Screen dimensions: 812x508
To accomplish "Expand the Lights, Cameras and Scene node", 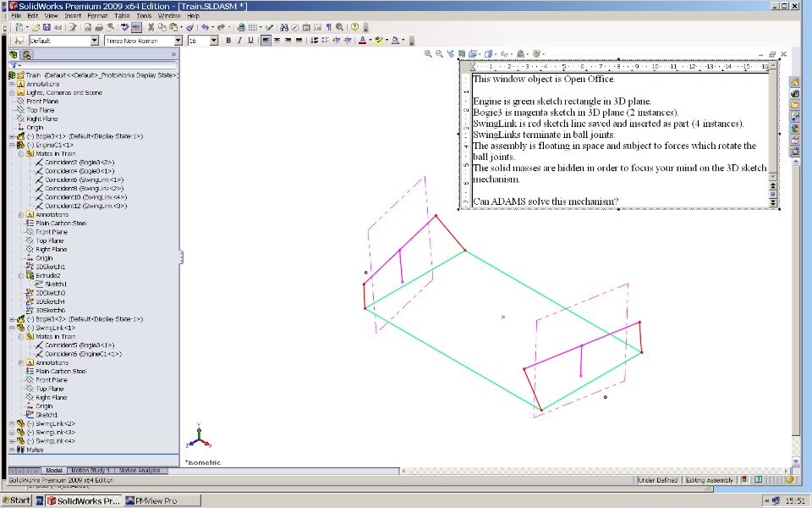I will point(12,93).
